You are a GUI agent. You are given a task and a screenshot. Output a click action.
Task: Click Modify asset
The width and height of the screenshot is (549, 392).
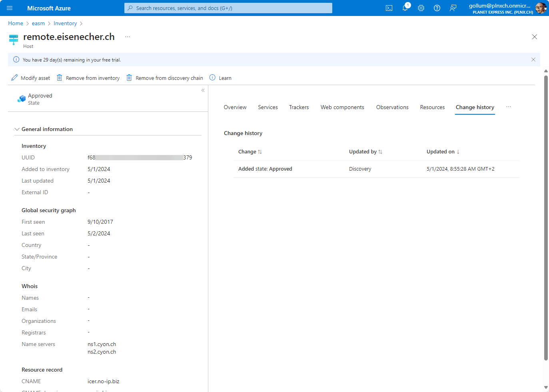31,78
